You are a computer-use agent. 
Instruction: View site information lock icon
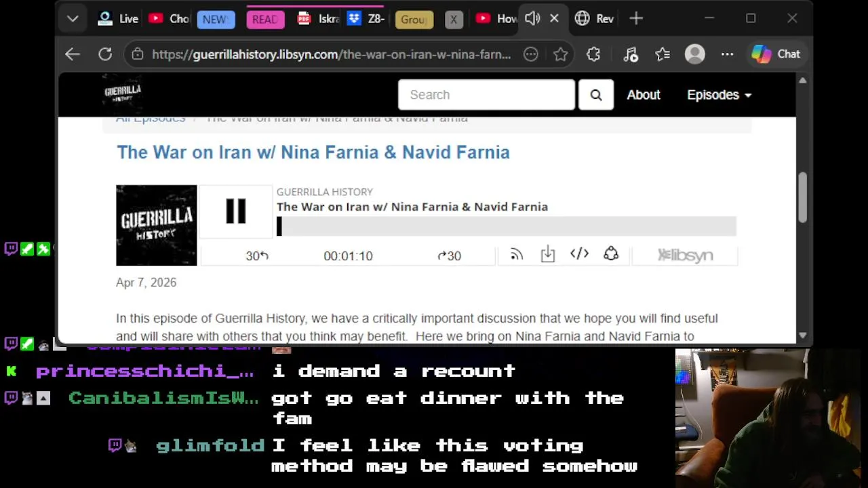point(138,54)
